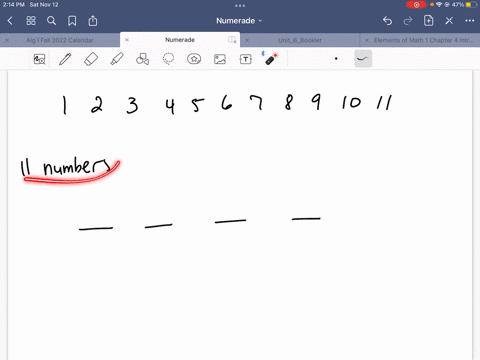Select the Highlighter tool
The width and height of the screenshot is (480, 360).
117,59
